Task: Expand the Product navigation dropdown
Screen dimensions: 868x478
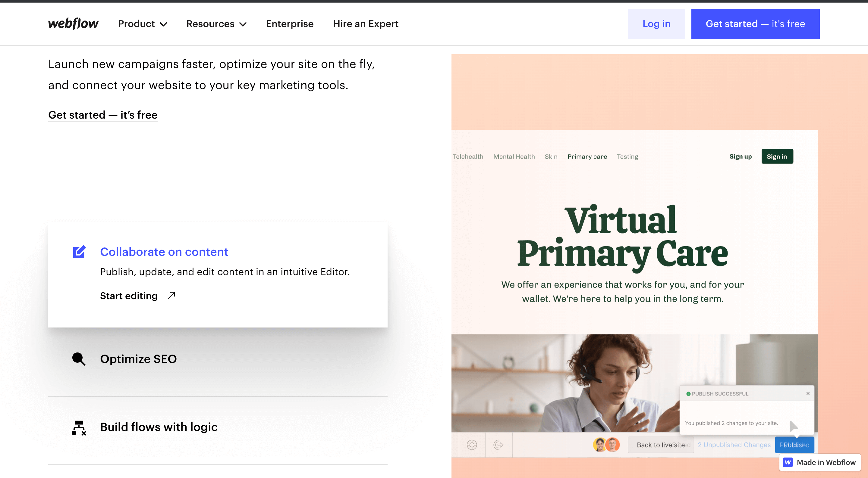Action: click(142, 23)
